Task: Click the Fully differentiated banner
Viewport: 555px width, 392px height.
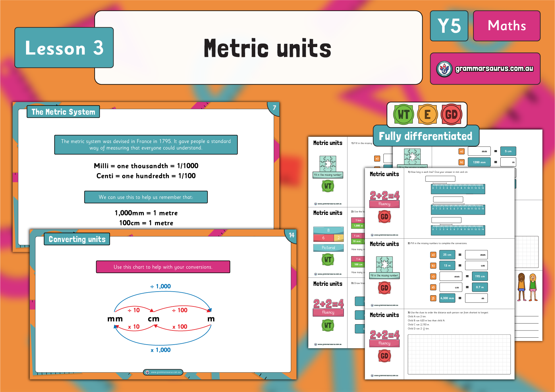Action: pos(426,136)
